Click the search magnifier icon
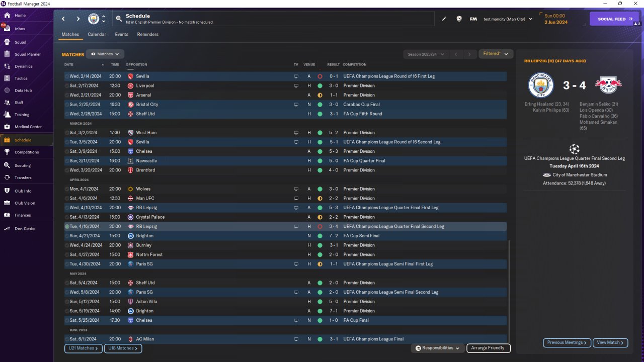Viewport: 644px width, 362px height. pyautogui.click(x=119, y=19)
